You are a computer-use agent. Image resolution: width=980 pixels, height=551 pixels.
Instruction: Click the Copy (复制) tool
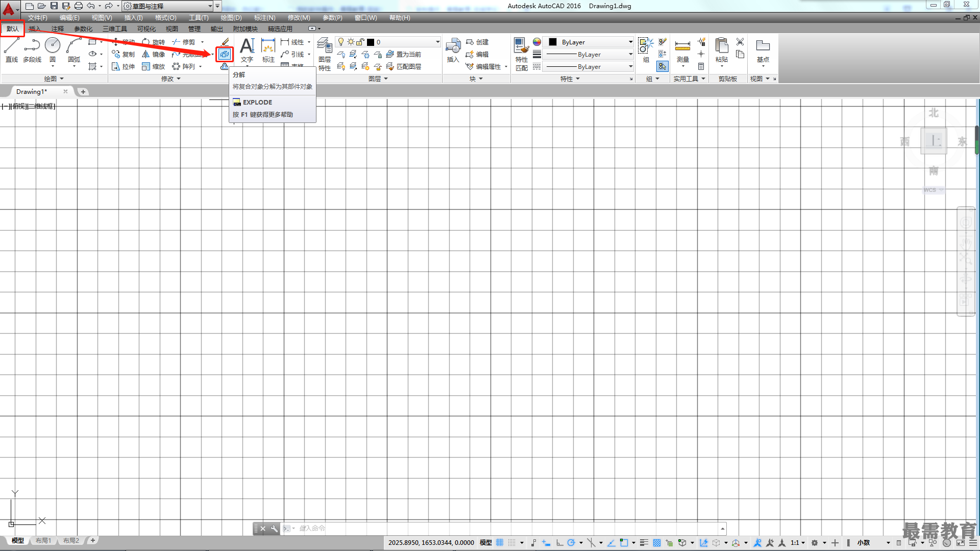click(x=124, y=54)
